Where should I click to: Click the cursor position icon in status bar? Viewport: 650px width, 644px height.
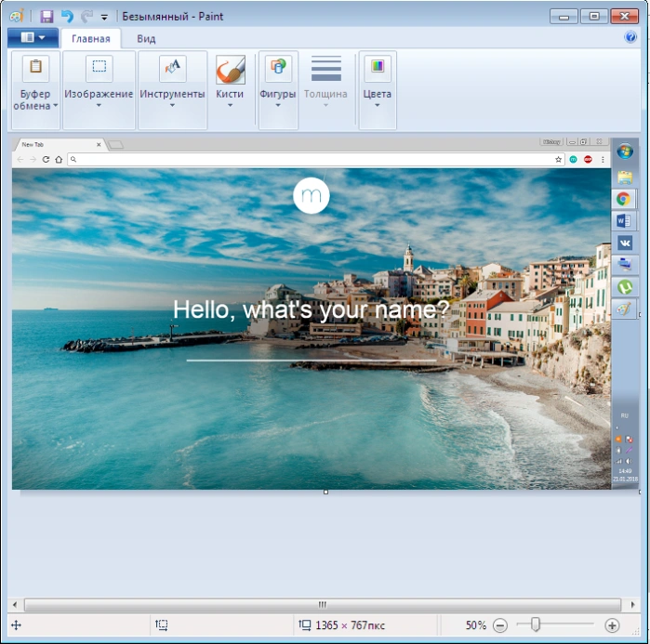tap(16, 624)
